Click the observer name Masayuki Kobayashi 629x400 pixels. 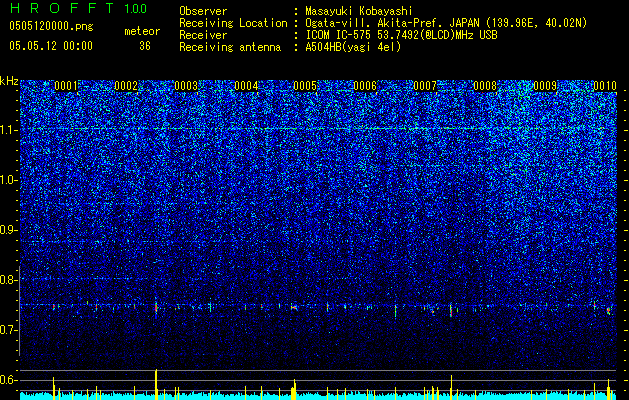tap(359, 12)
